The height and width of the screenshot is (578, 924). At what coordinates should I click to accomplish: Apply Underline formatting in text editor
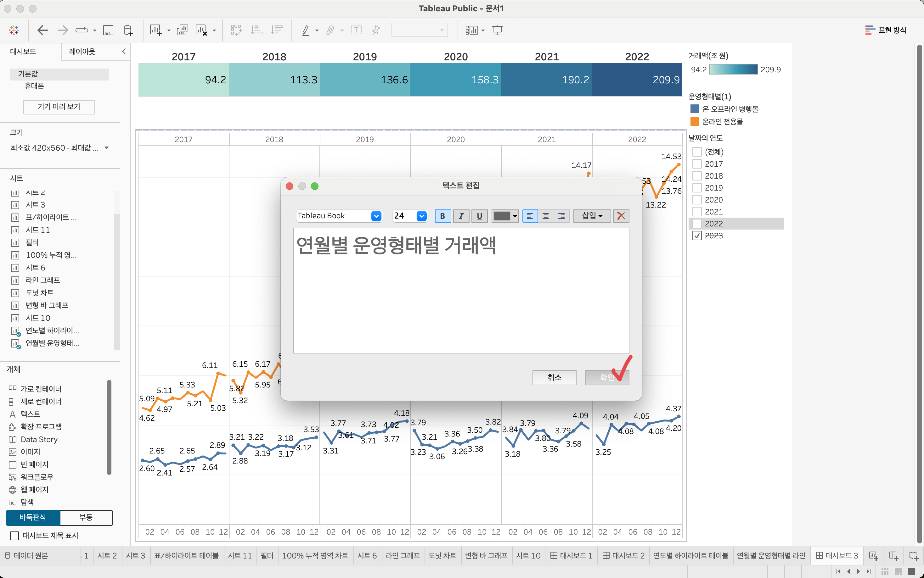pos(479,216)
